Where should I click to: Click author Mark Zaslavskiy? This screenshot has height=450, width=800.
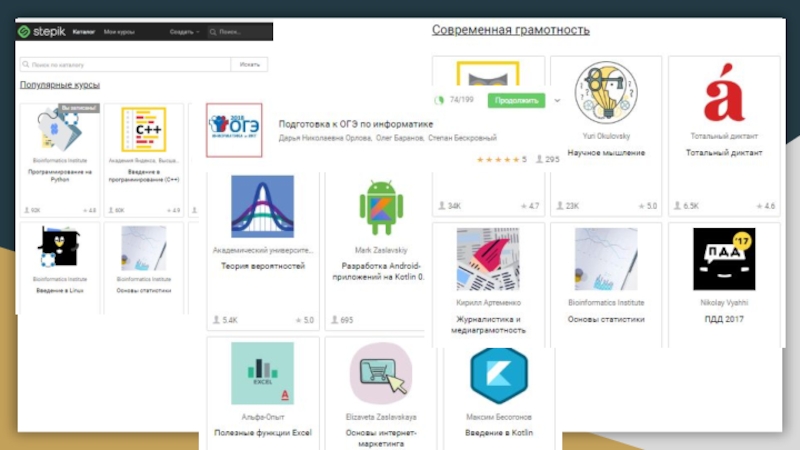tap(381, 250)
